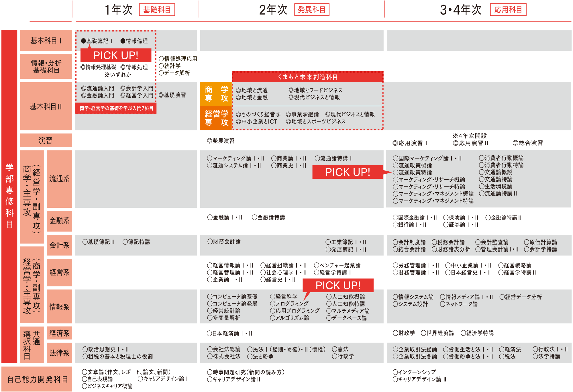Click the 自己能力開発科目 row header

click(x=37, y=379)
